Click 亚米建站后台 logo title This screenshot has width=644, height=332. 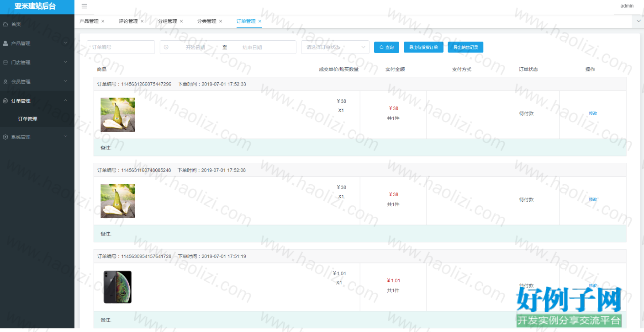(x=35, y=6)
